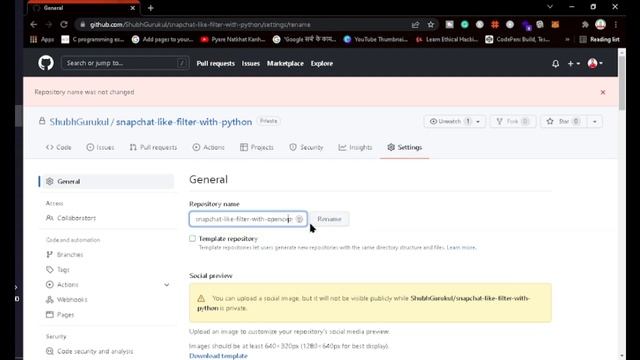Switch to the Code tab

click(59, 147)
